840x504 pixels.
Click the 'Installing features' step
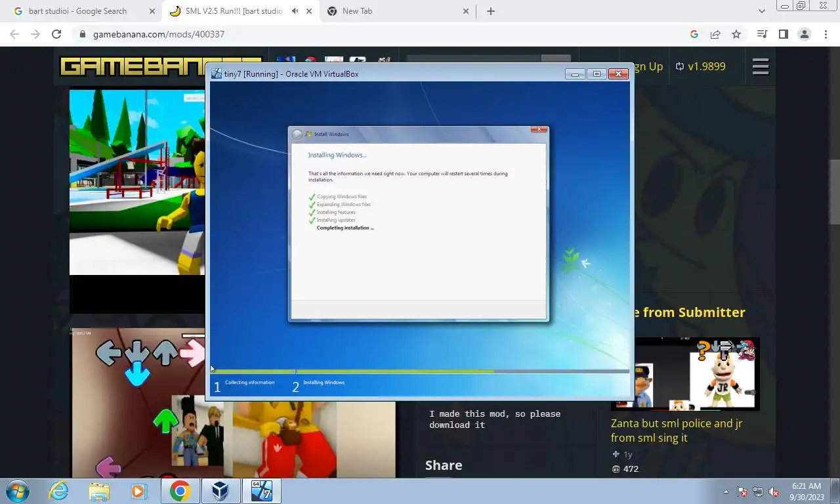click(x=336, y=213)
